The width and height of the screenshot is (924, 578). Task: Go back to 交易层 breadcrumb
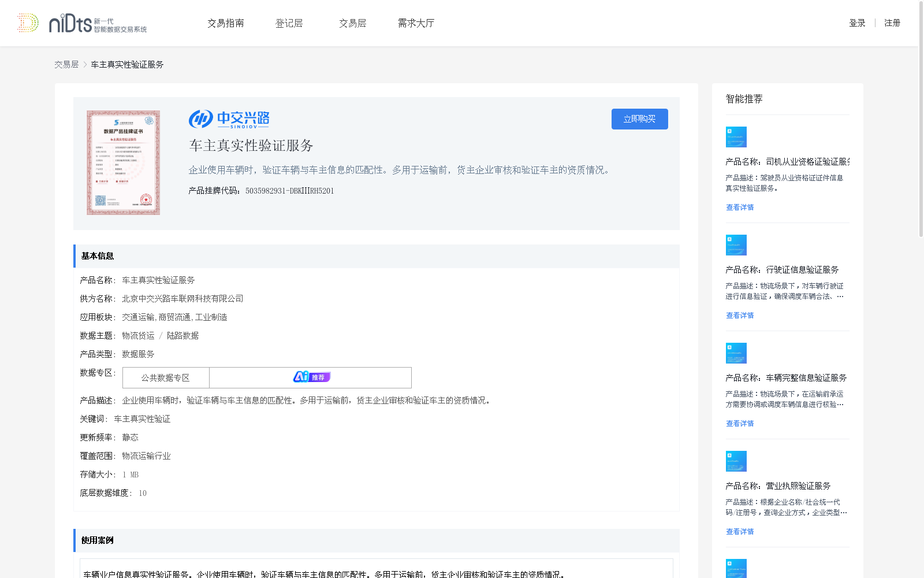pyautogui.click(x=66, y=65)
